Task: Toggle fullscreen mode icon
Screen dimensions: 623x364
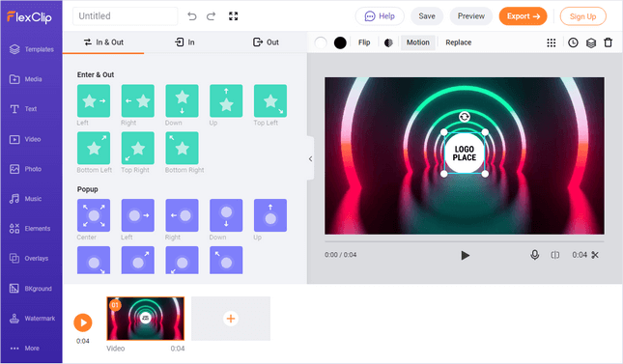Action: [233, 16]
